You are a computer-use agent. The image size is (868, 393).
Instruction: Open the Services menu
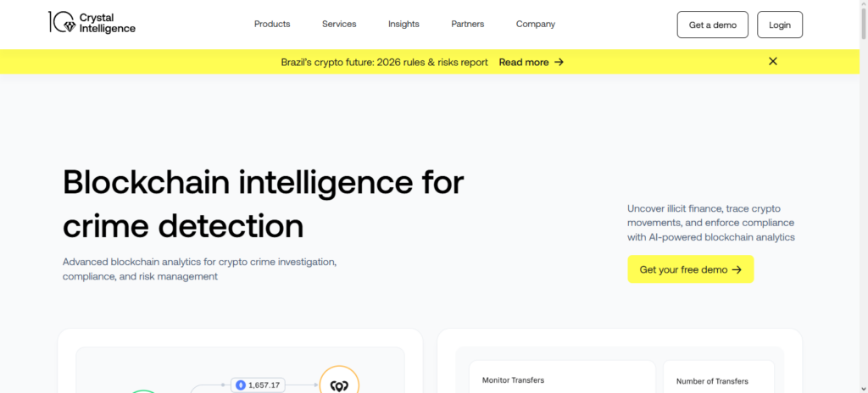(x=339, y=25)
